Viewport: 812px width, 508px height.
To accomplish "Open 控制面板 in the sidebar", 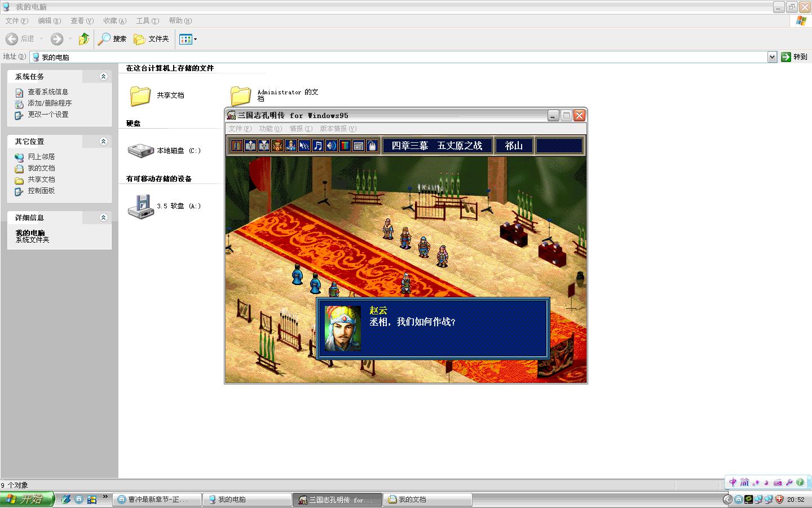I will pos(41,191).
